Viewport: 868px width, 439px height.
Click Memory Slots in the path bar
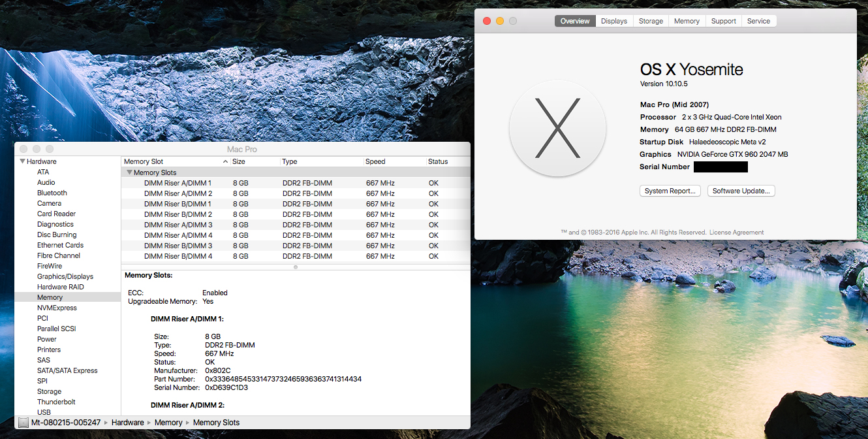tap(216, 423)
